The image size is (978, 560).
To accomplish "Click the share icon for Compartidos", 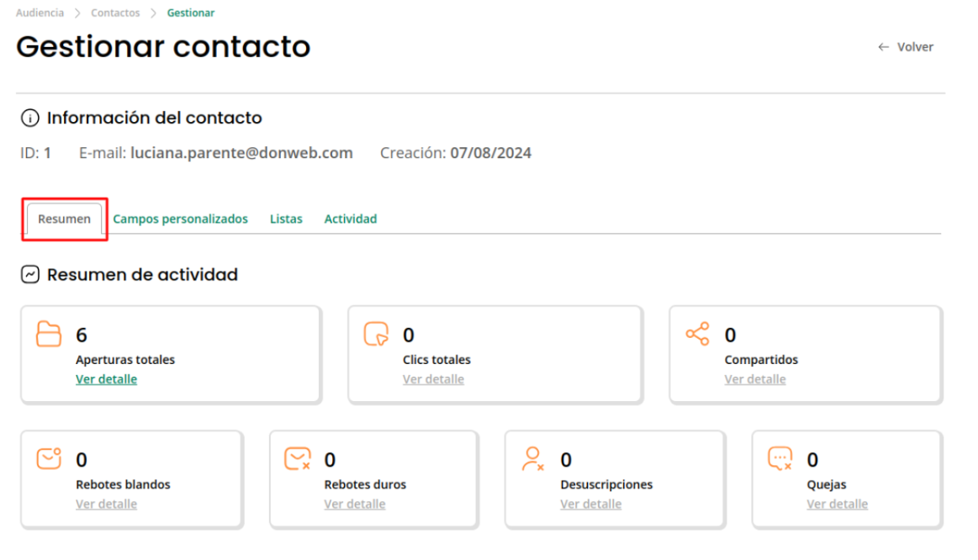I will pos(697,334).
